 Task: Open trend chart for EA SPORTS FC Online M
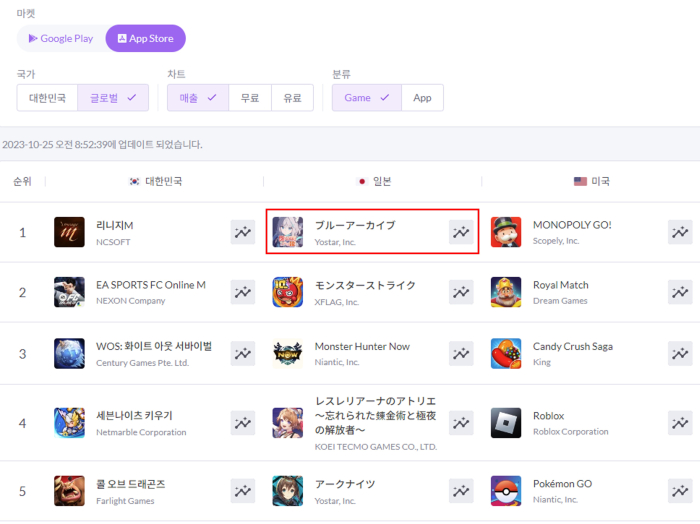point(243,292)
